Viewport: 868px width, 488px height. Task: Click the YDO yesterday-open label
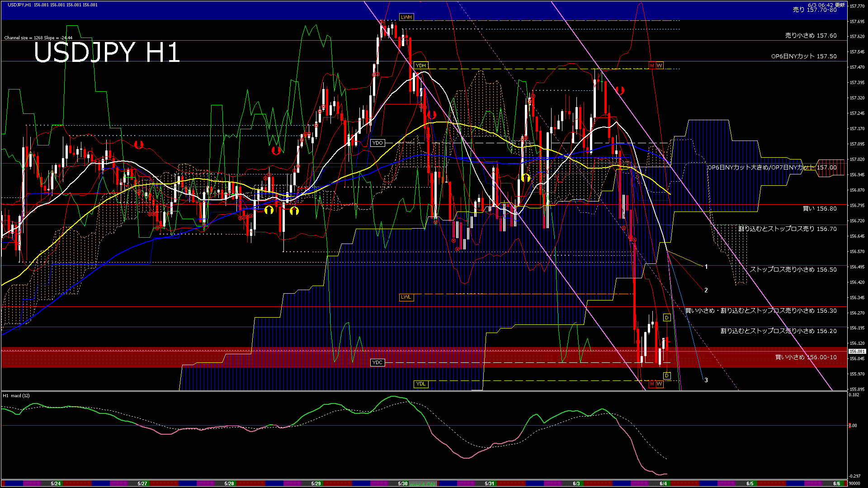click(x=377, y=143)
